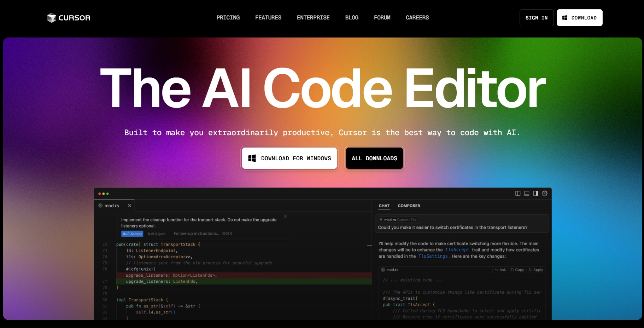This screenshot has width=644, height=328.
Task: Open the Blog link
Action: tap(352, 18)
